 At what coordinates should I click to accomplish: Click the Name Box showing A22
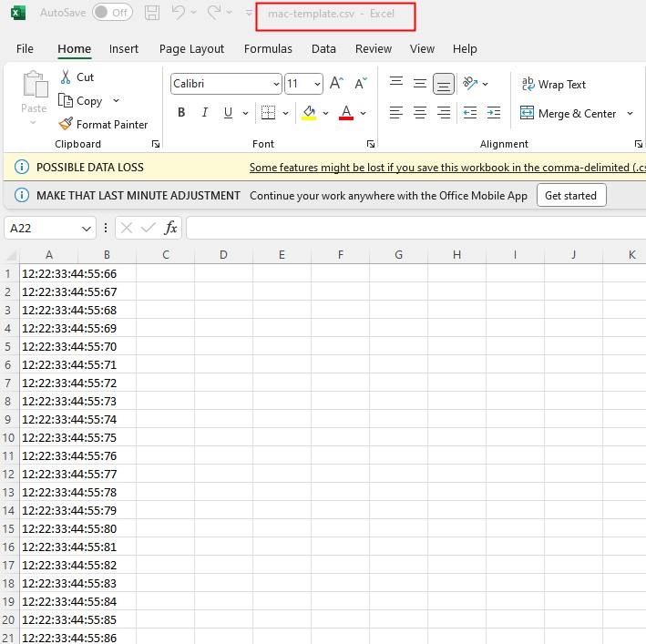[43, 228]
